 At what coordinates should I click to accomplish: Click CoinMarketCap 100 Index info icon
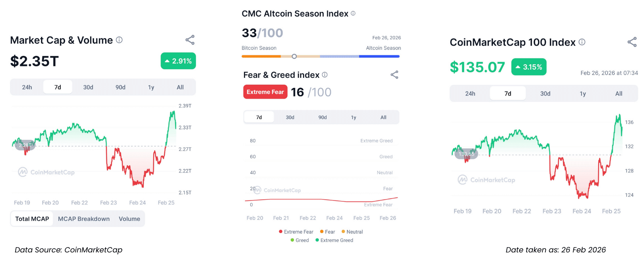[582, 42]
